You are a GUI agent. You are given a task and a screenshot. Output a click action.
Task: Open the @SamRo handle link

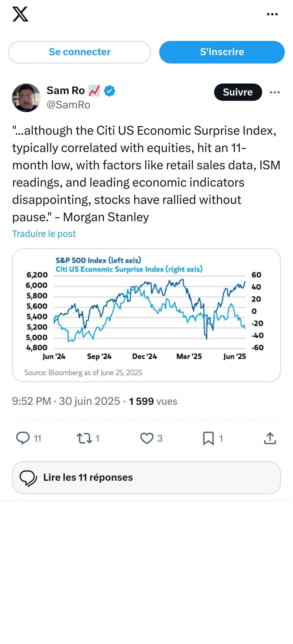click(68, 105)
